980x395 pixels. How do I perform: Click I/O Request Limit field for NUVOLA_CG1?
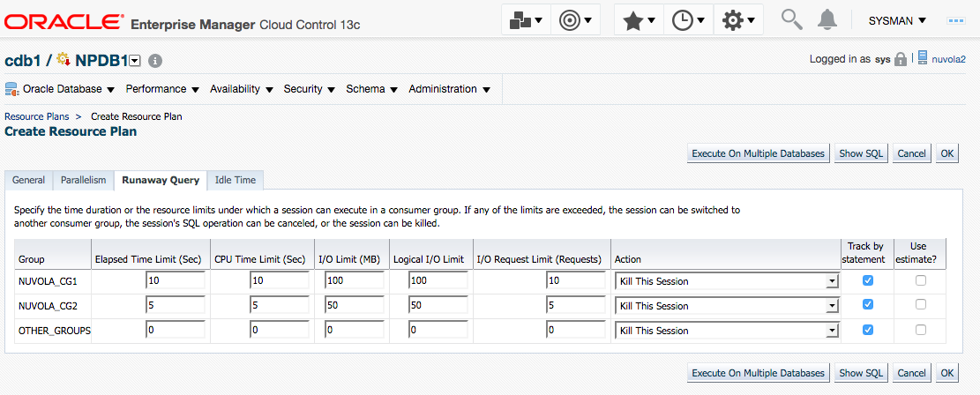click(x=575, y=281)
